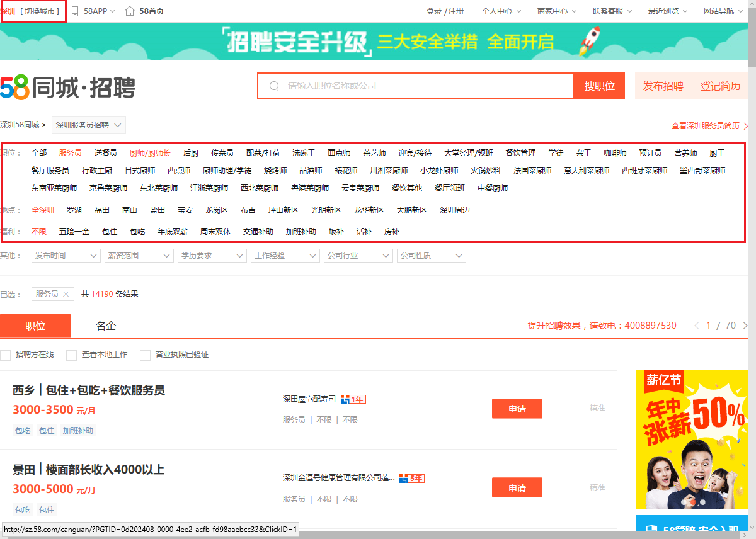Select the 送餐员 position filter
This screenshot has width=756, height=539.
(x=106, y=153)
